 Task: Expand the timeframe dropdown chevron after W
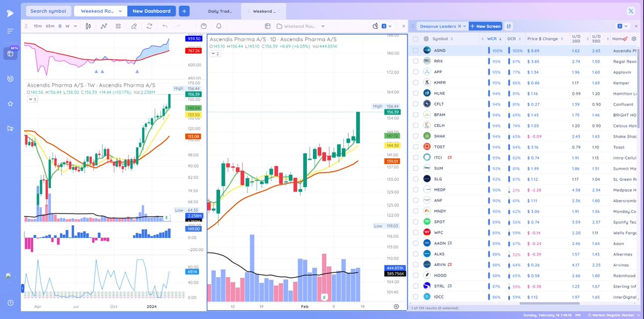[75, 26]
